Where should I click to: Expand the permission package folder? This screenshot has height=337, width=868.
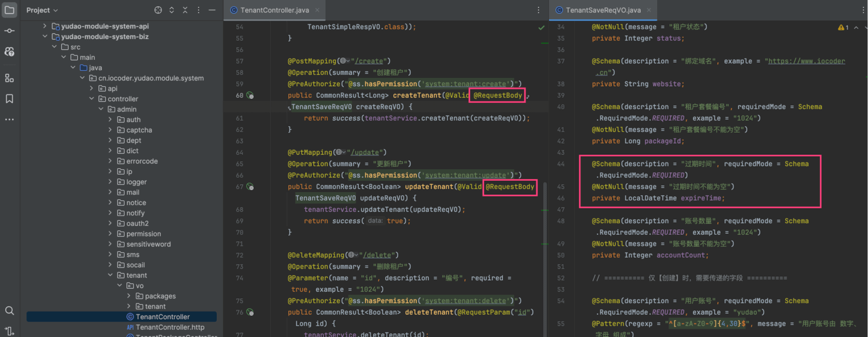[110, 234]
